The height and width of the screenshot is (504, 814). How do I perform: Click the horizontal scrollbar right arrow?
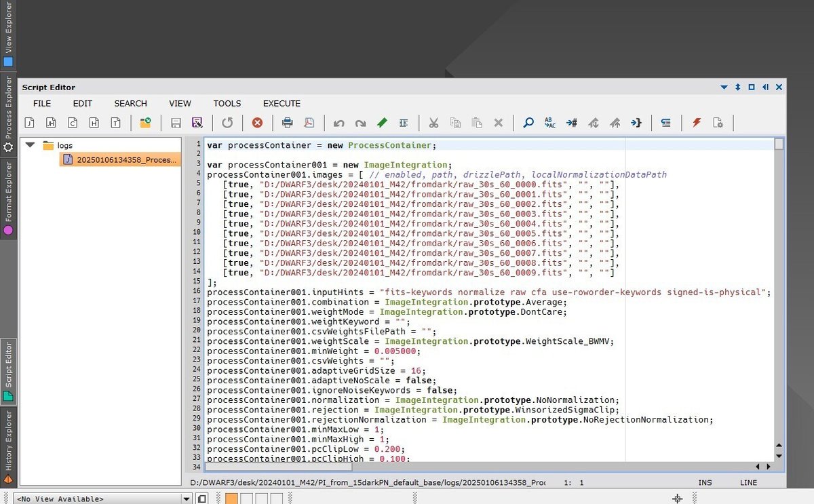[x=769, y=467]
